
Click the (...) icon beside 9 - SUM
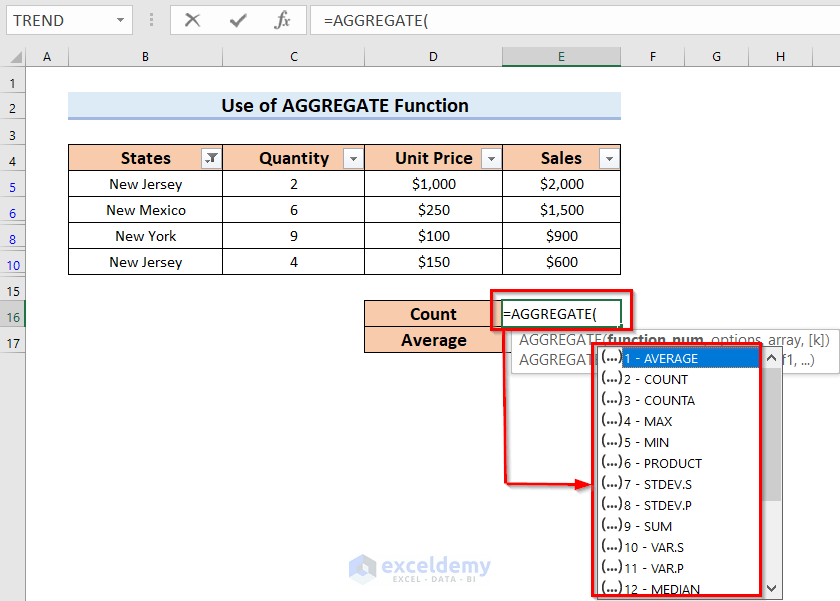(613, 526)
